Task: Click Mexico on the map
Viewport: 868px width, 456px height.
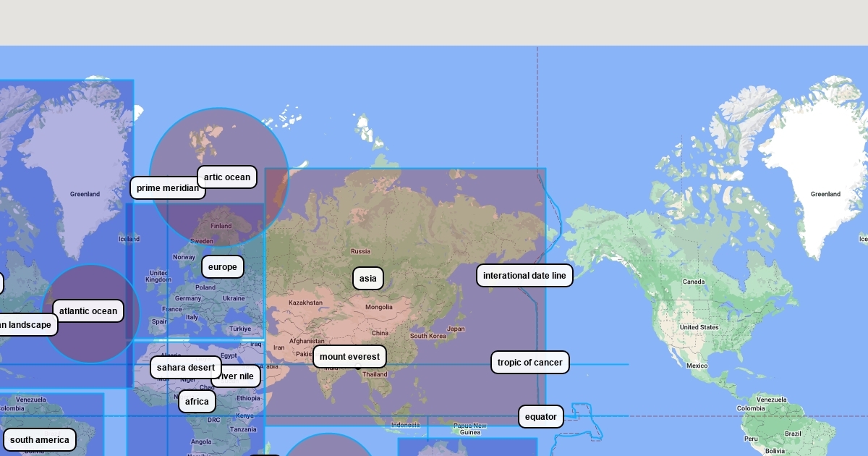Action: coord(697,366)
